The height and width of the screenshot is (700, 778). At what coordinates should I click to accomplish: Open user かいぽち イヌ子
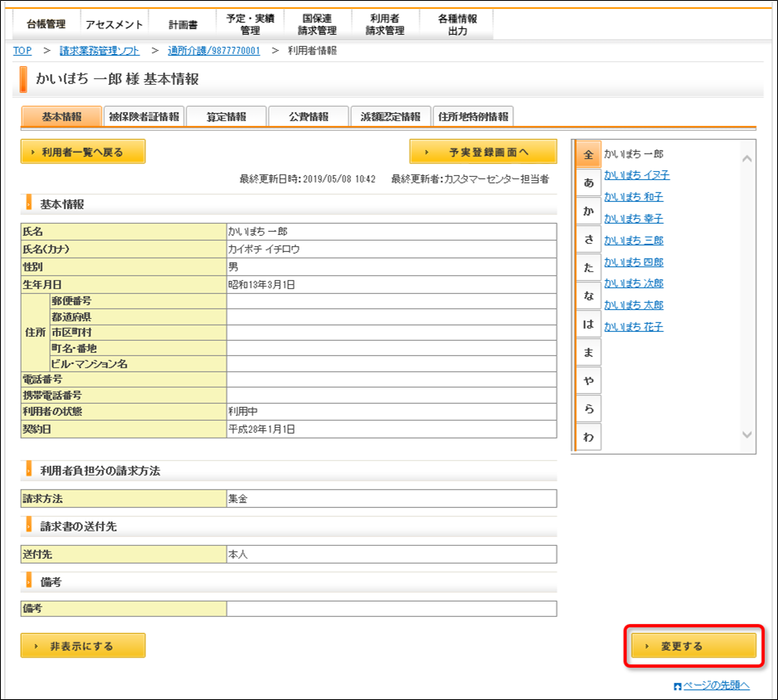pyautogui.click(x=637, y=174)
